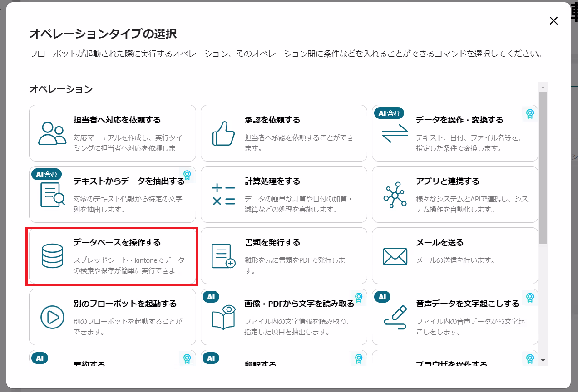Click the premium ribbon badge on データを操作・変換する
578x392 pixels.
tap(529, 114)
